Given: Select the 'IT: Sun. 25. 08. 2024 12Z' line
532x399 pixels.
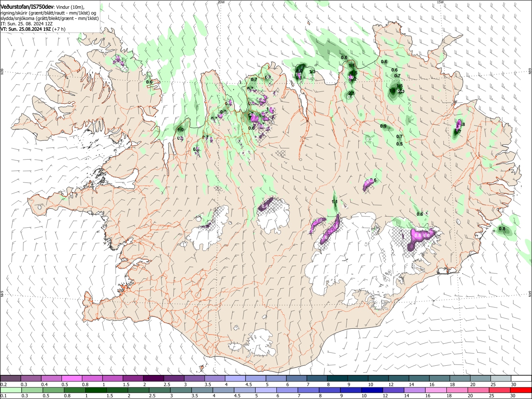Looking at the screenshot, I should (x=26, y=24).
